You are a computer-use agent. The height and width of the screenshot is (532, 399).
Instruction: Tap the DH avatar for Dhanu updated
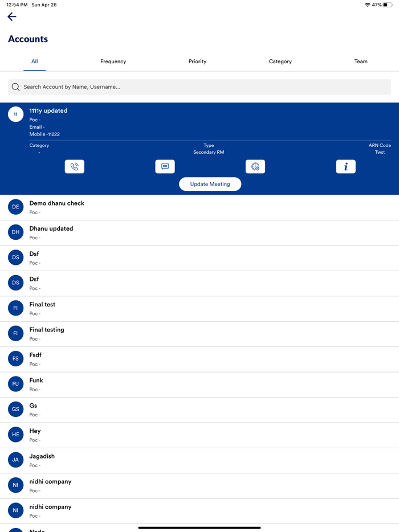point(15,232)
